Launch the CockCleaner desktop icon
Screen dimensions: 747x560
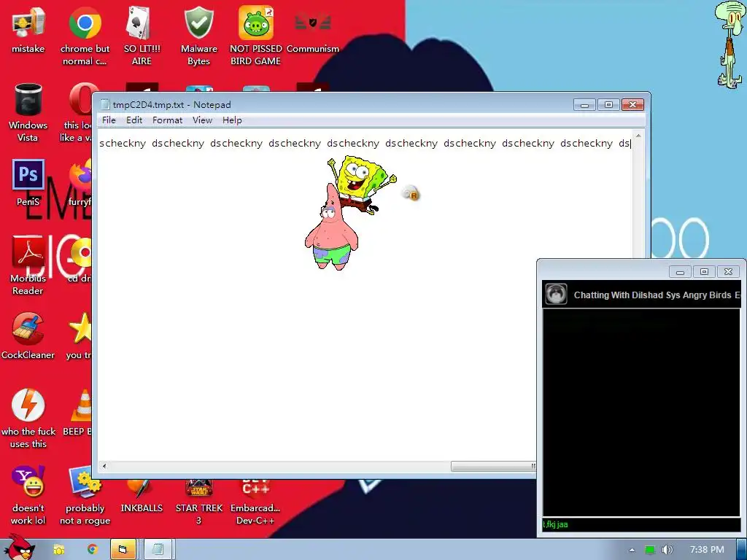point(28,335)
